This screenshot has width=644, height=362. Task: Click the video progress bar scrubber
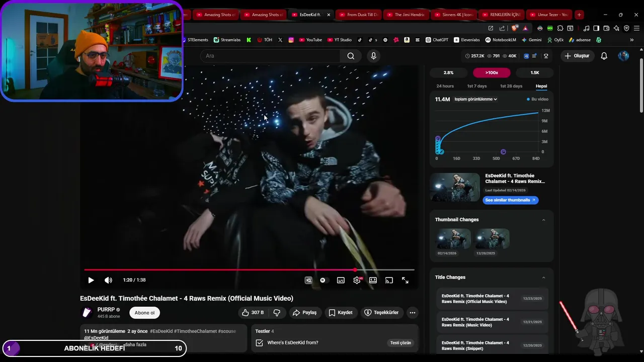(x=355, y=270)
